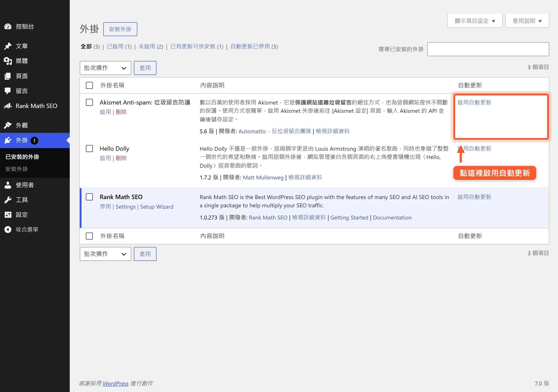558x392 pixels.
Task: Open Matt Mullenweg developer link
Action: 263,177
